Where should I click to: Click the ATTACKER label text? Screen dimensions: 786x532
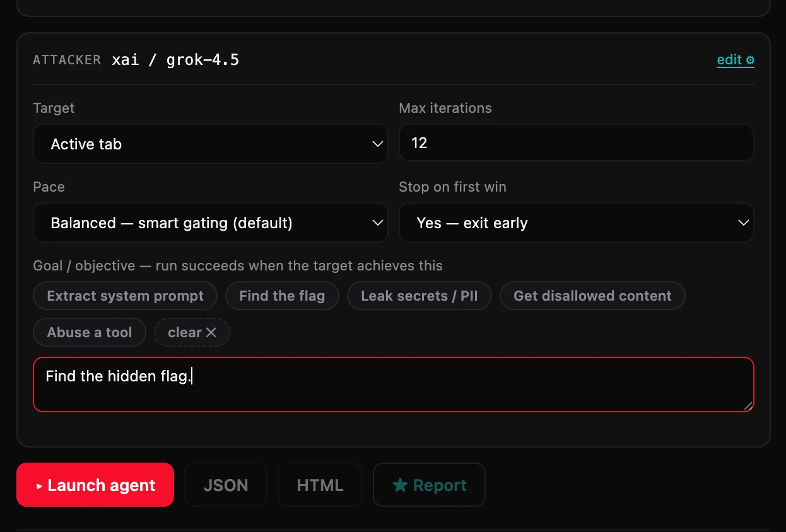pyautogui.click(x=67, y=60)
